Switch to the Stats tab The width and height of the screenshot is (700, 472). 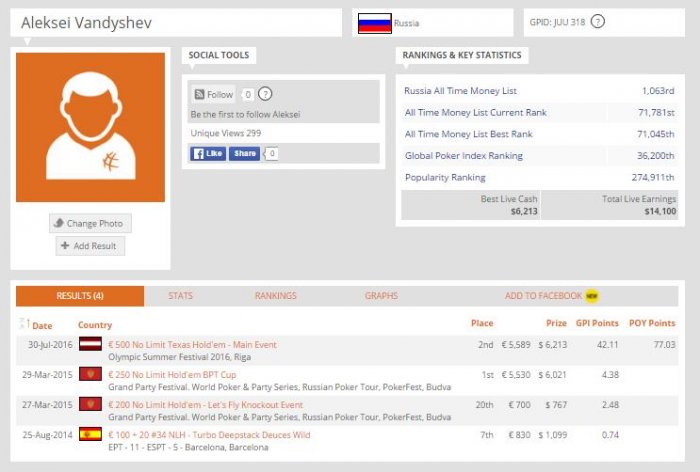(180, 296)
